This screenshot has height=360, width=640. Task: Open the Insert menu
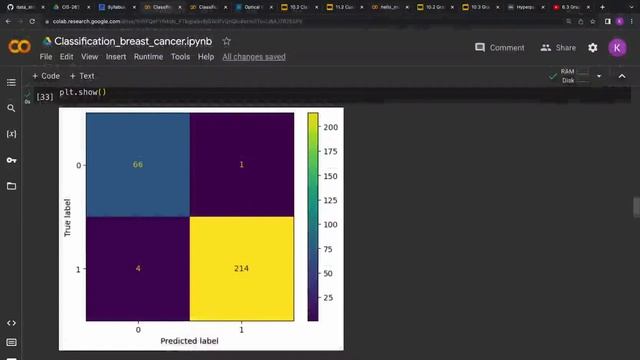click(116, 57)
